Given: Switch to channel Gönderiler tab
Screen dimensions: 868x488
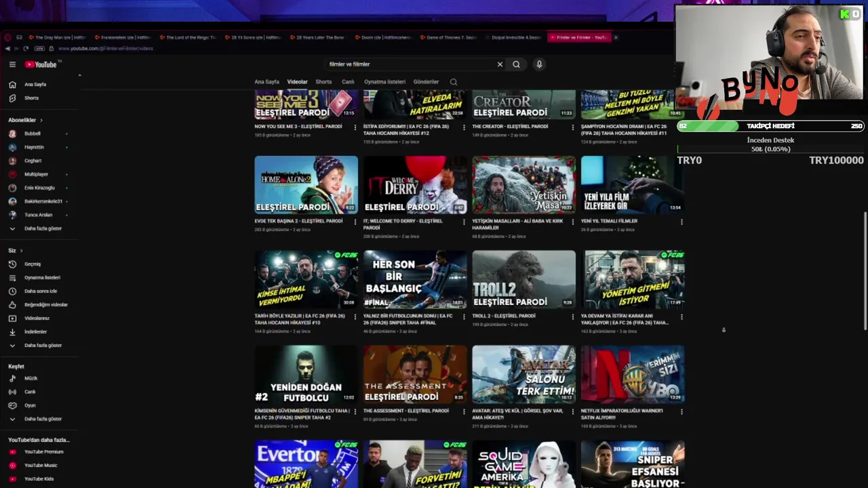Looking at the screenshot, I should pos(426,82).
